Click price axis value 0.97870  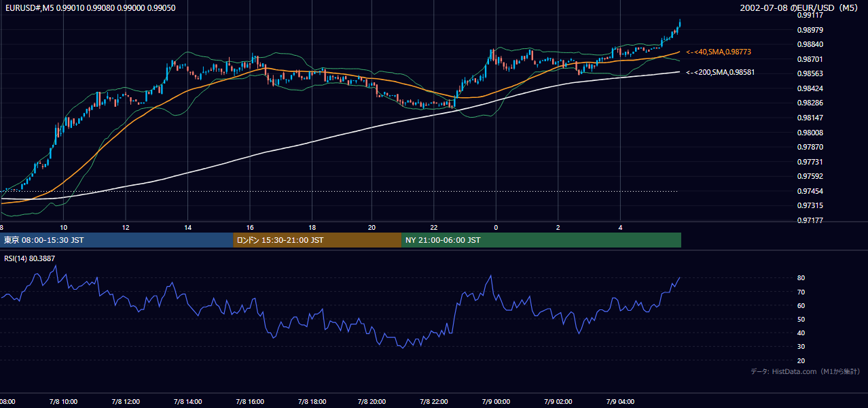pos(810,147)
